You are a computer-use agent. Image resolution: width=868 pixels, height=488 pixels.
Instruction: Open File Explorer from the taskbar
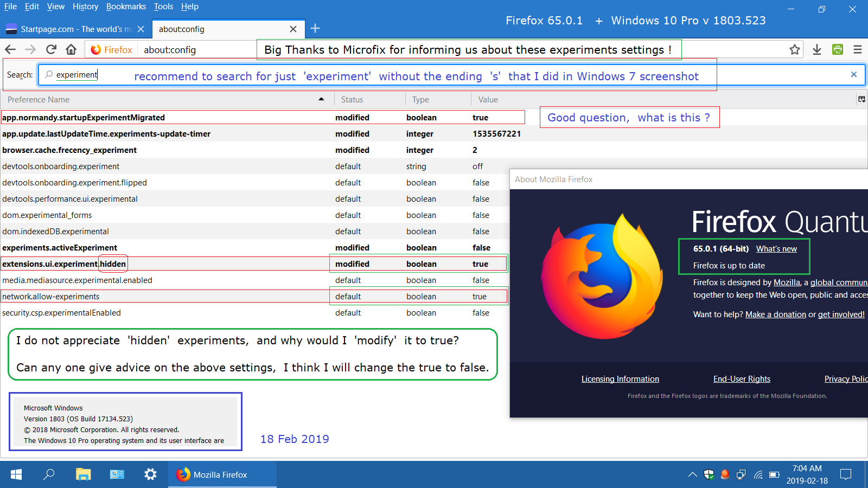83,474
